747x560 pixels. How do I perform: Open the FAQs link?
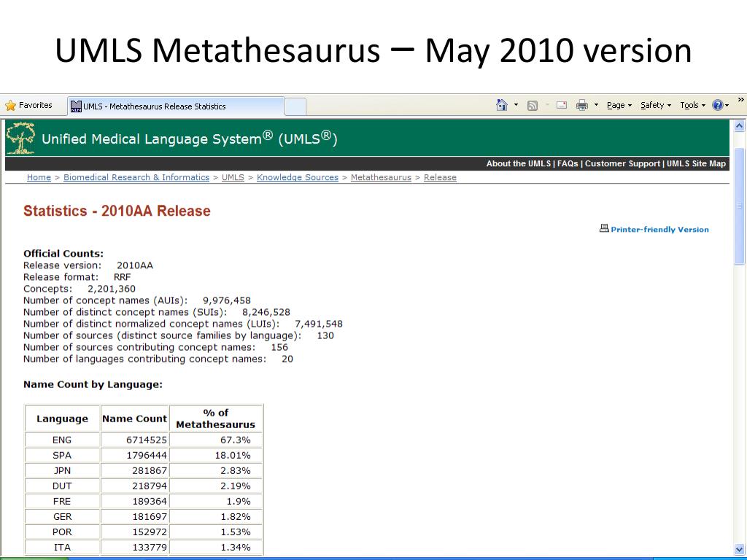pos(568,163)
